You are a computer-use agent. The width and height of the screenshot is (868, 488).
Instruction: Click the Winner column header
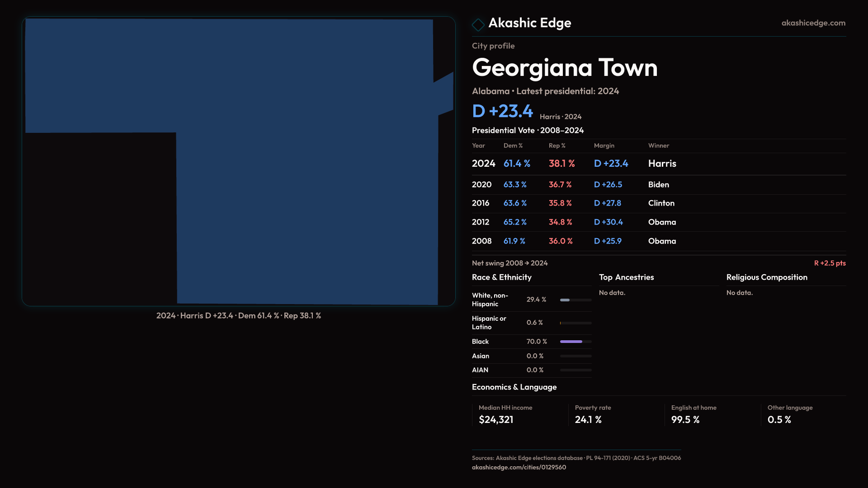658,145
